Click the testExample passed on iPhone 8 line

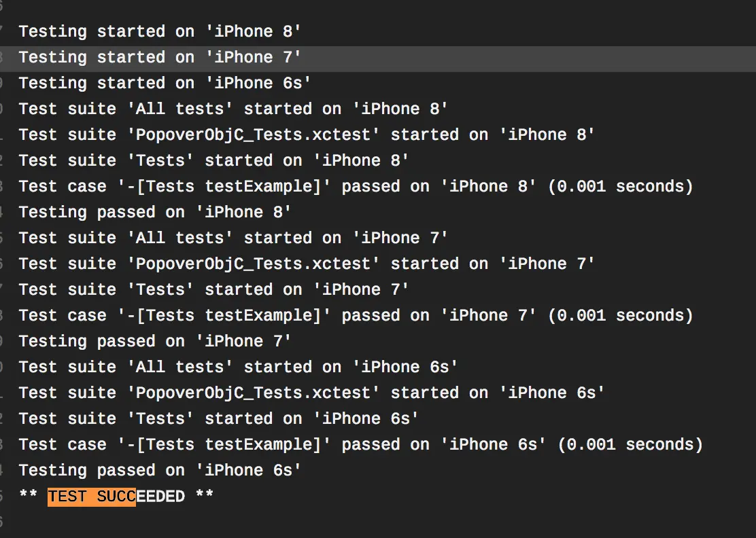(x=356, y=187)
